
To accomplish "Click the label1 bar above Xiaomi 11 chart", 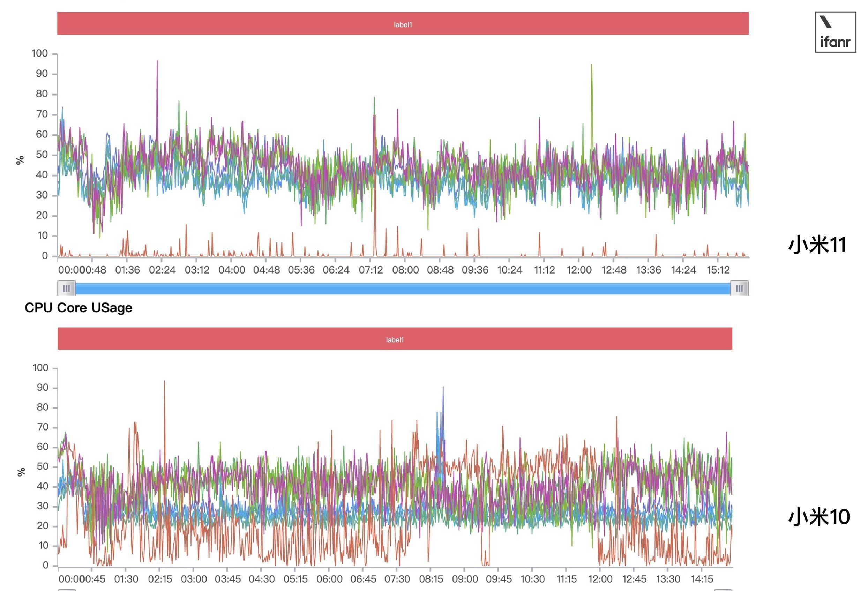I will [403, 23].
